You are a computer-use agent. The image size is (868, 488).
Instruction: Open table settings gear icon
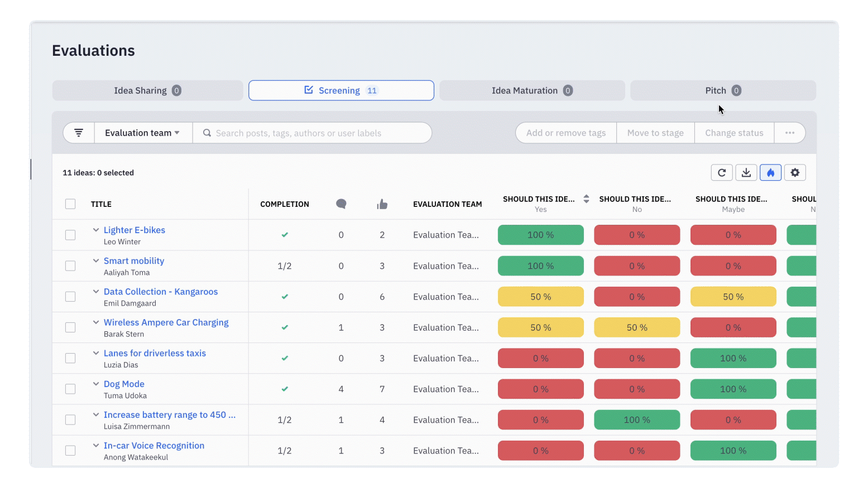(x=795, y=173)
